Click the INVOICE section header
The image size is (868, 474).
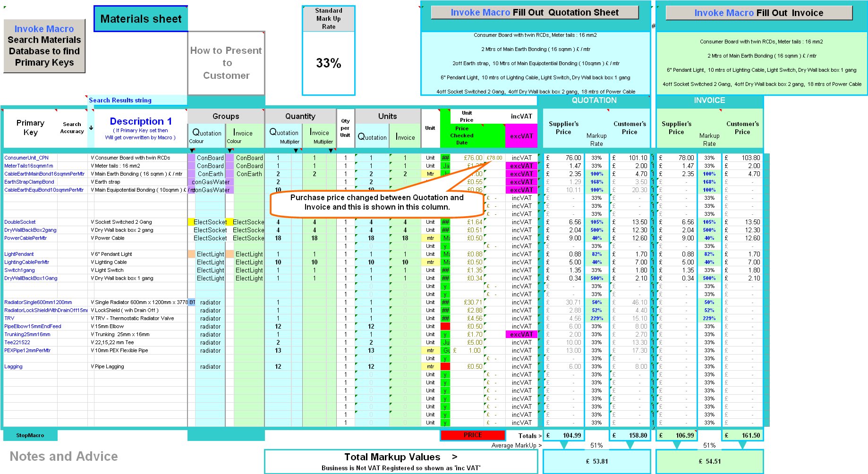709,100
